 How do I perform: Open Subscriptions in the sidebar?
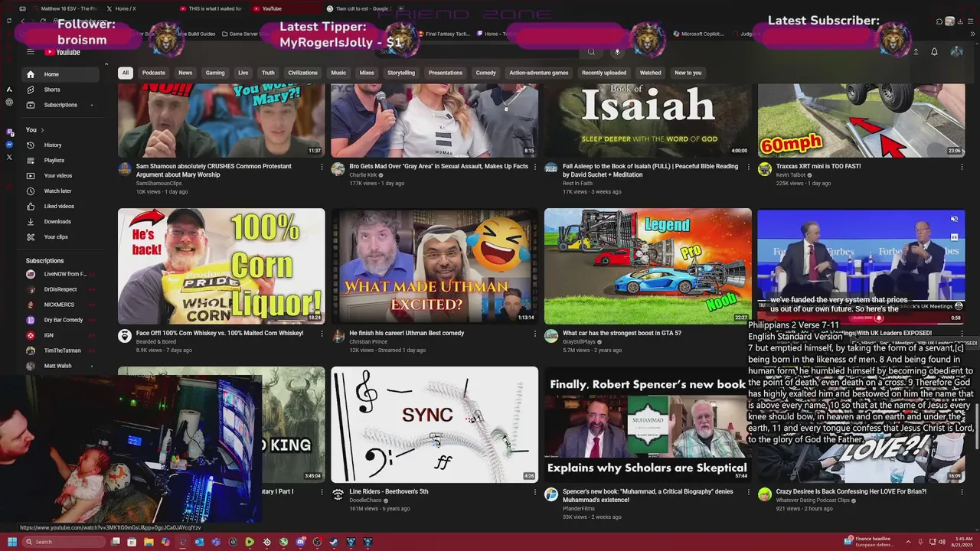60,105
